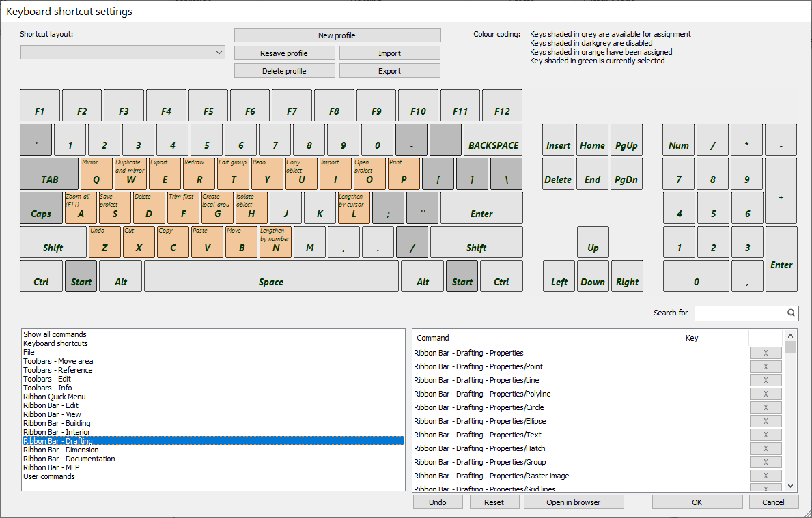Select the N key Lengthen by number
812x518 pixels.
click(x=275, y=242)
